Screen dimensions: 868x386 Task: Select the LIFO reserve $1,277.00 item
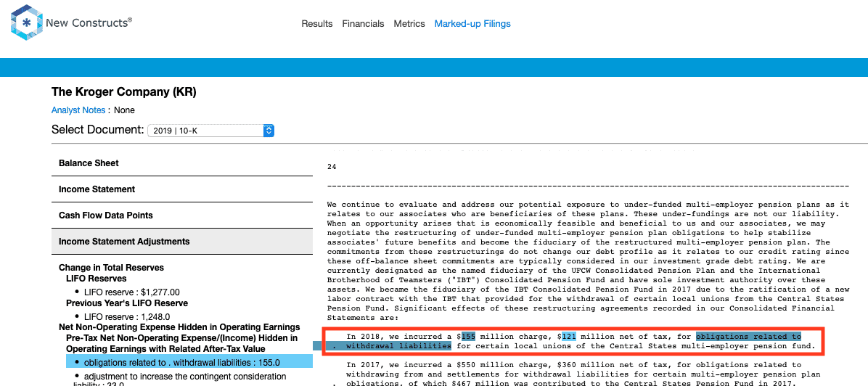(132, 292)
